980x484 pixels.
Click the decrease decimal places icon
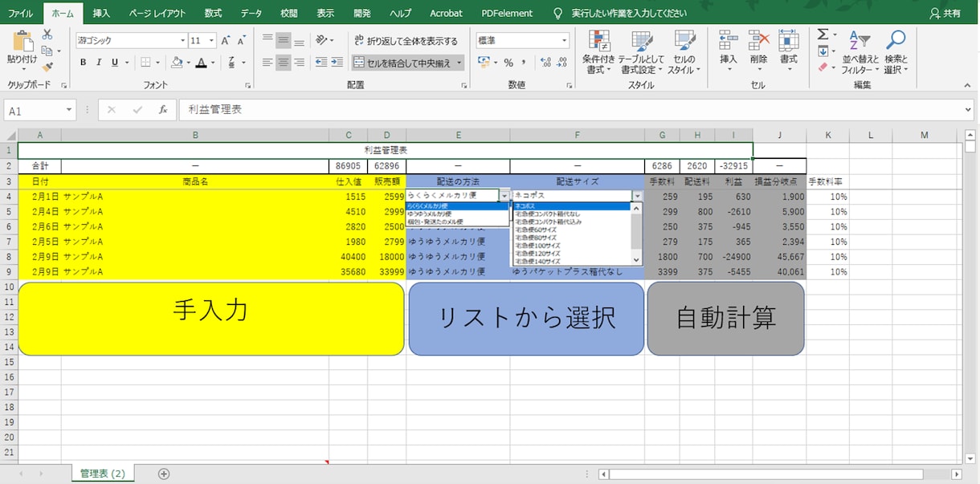(562, 63)
